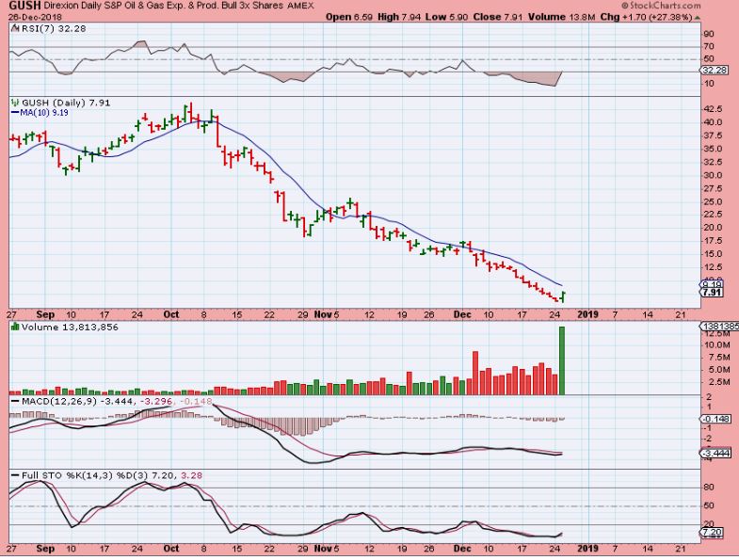Click the 2019 label on the lower date axis
This screenshot has height=560, width=739.
point(588,548)
